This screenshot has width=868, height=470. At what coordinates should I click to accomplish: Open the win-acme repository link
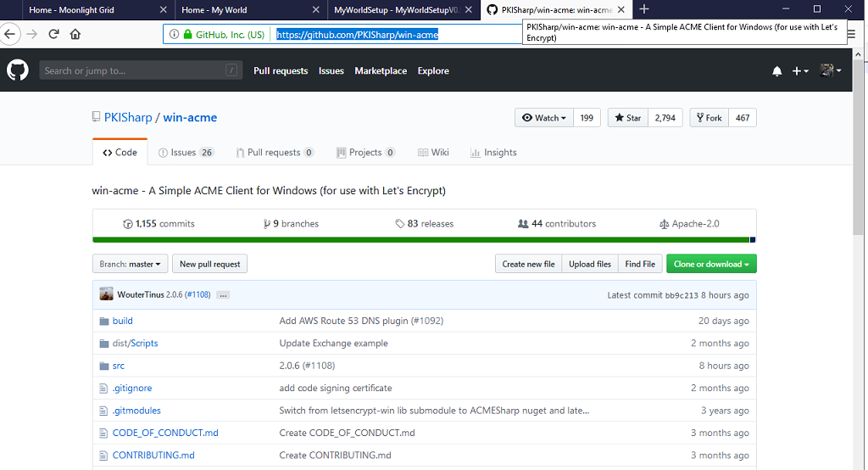click(190, 117)
